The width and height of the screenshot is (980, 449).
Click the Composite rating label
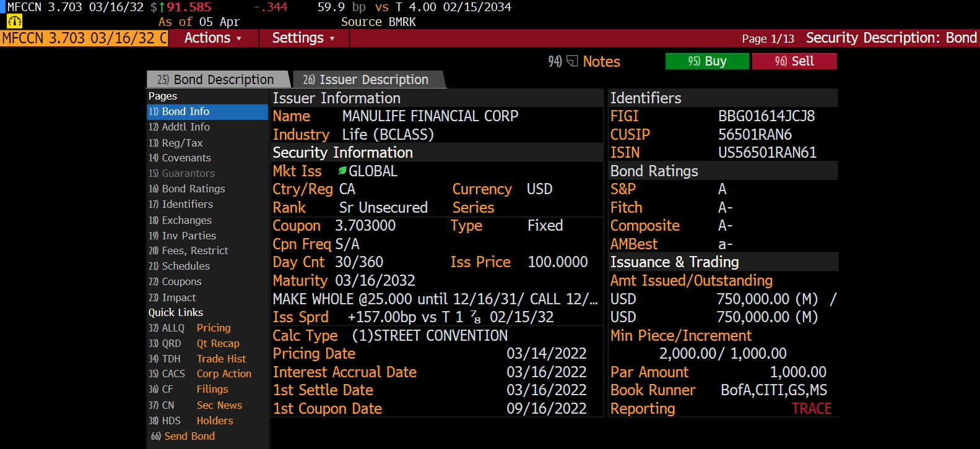(645, 226)
